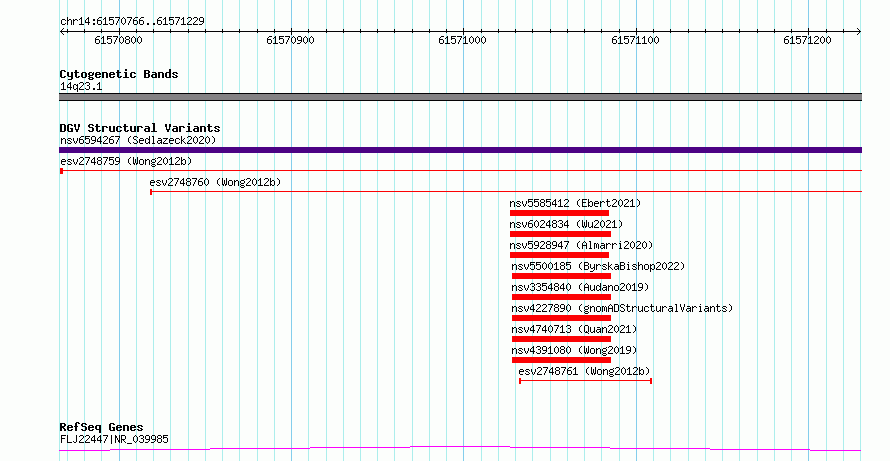Screen dimensions: 890x461
Task: Open the esv2748761 (Wong2012b) variant label
Action: [x=584, y=371]
